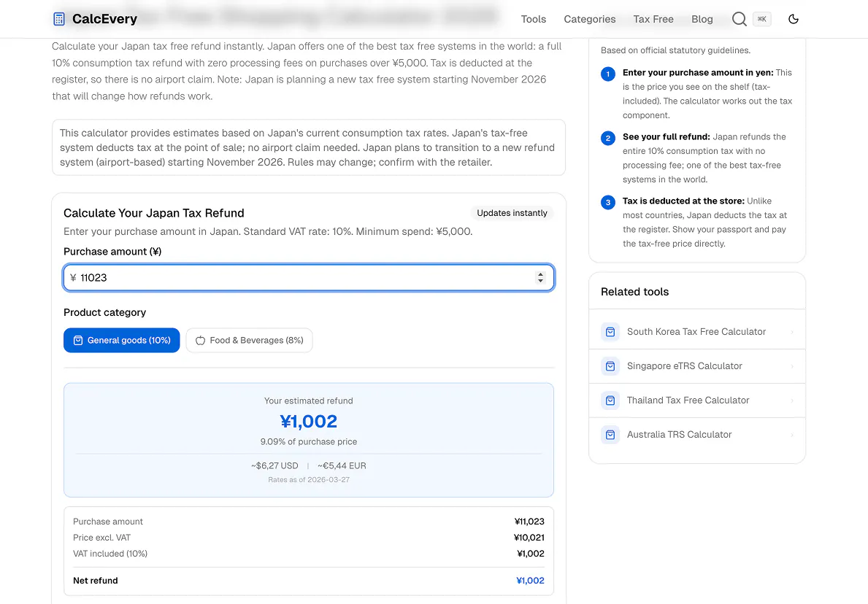
Task: Click the "~€5,44 EUR" conversion text
Action: pyautogui.click(x=342, y=465)
